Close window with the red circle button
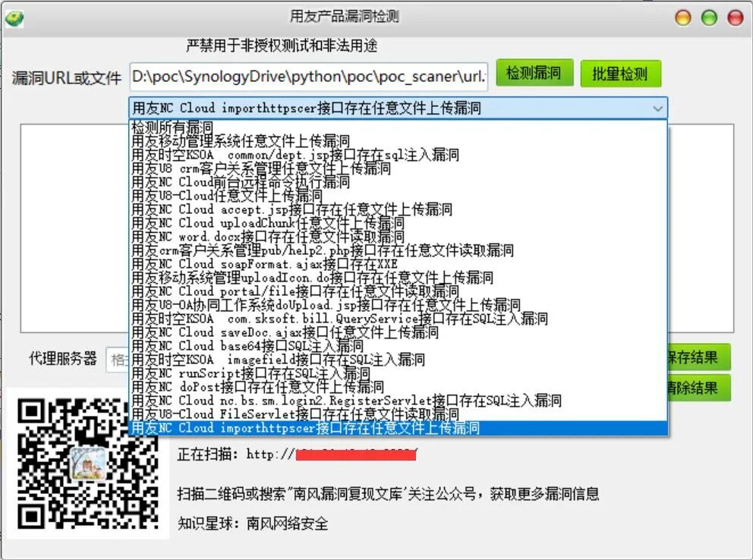 pos(736,17)
